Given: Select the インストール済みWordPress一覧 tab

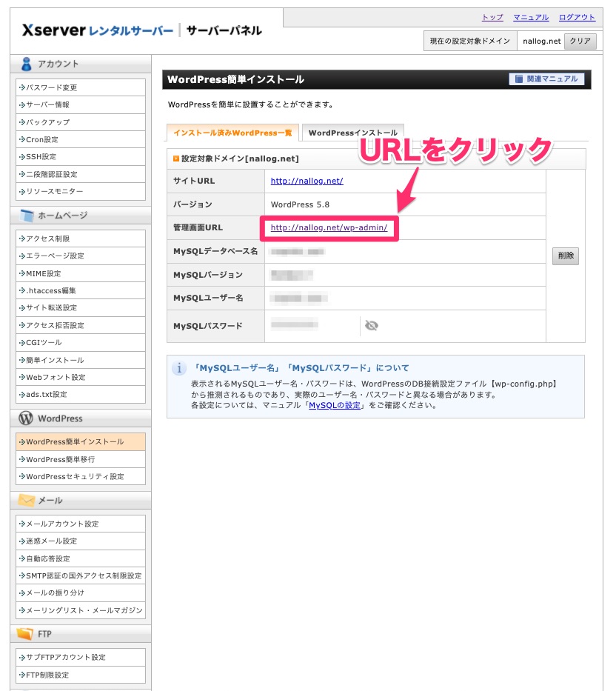Looking at the screenshot, I should [232, 133].
